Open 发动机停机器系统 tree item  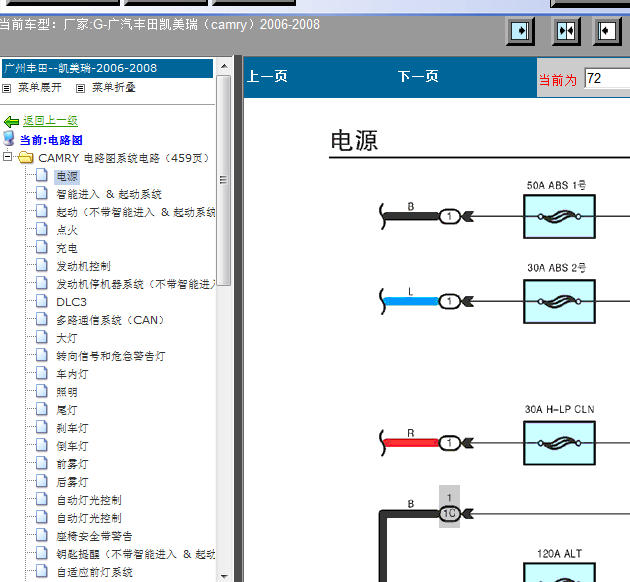[136, 284]
